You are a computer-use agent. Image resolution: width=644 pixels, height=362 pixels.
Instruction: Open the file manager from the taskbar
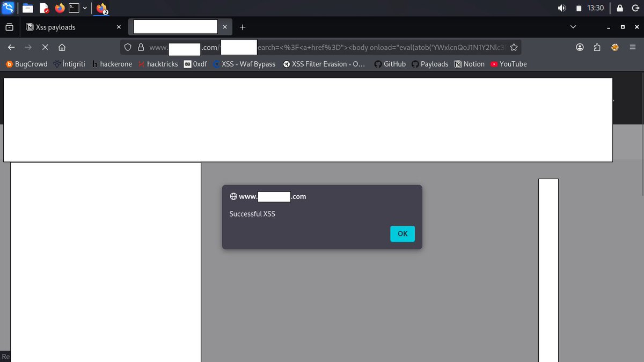(x=27, y=8)
